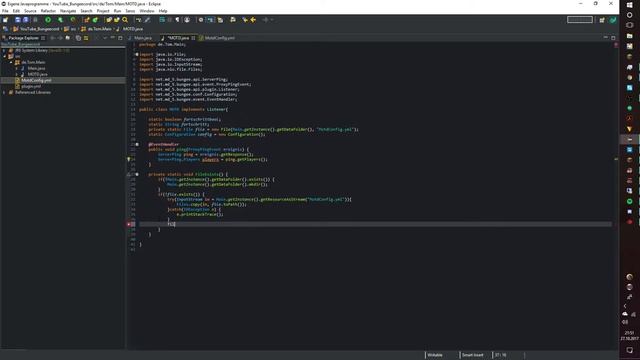
Task: Toggle Link with Editor in Package Explorer
Action: [86, 38]
